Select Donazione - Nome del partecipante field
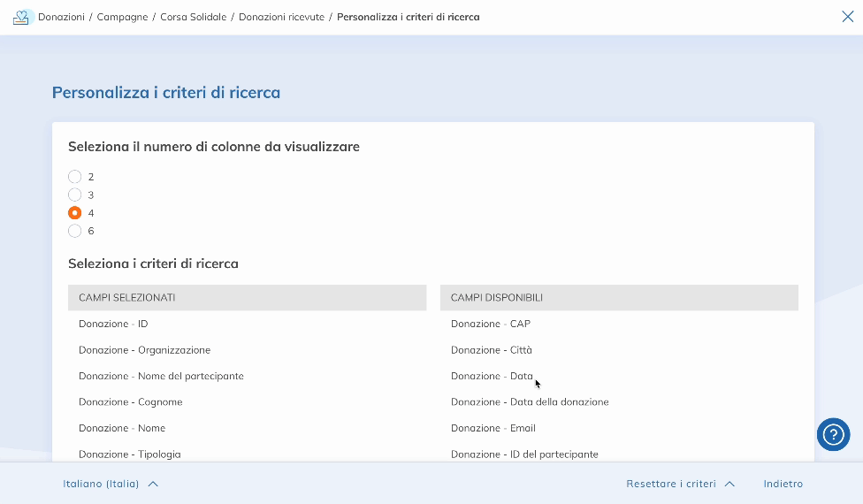 click(161, 376)
